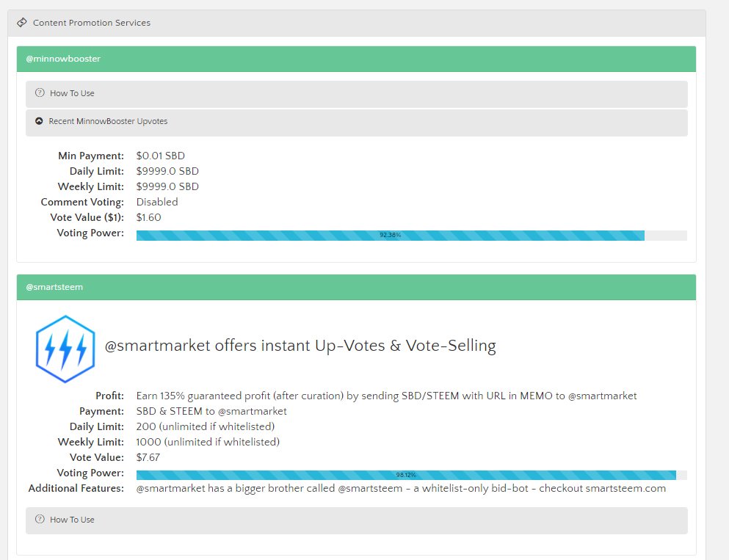This screenshot has height=560, width=729.
Task: Click the 1000 (unlimited if whitelisted) value
Action: pos(208,442)
